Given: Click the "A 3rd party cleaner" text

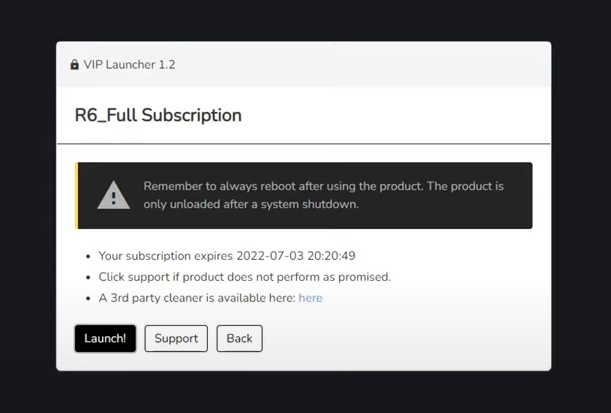Looking at the screenshot, I should click(x=196, y=298).
